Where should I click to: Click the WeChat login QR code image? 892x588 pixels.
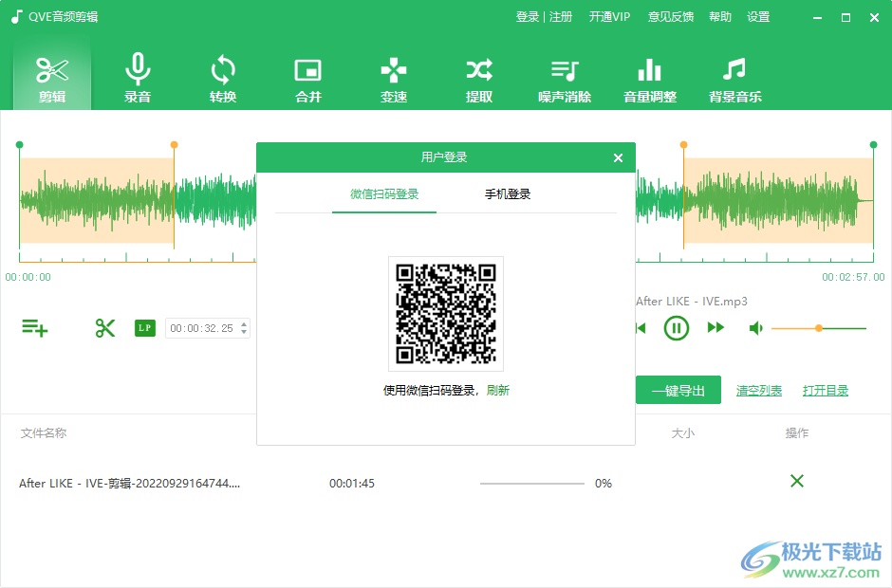(446, 314)
